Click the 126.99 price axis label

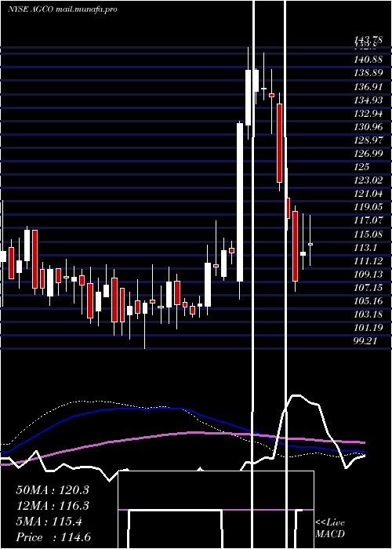click(x=368, y=154)
